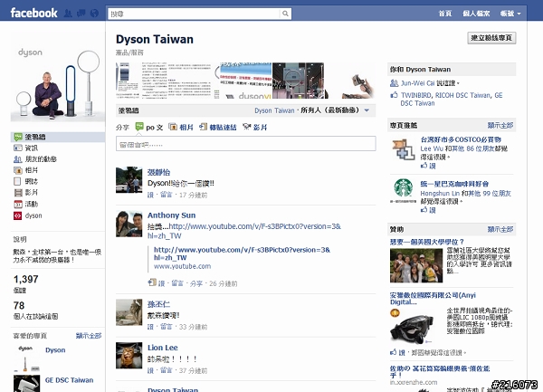This screenshot has width=543, height=392.
Task: Open the Videos item in left sidebar
Action: pos(26,192)
